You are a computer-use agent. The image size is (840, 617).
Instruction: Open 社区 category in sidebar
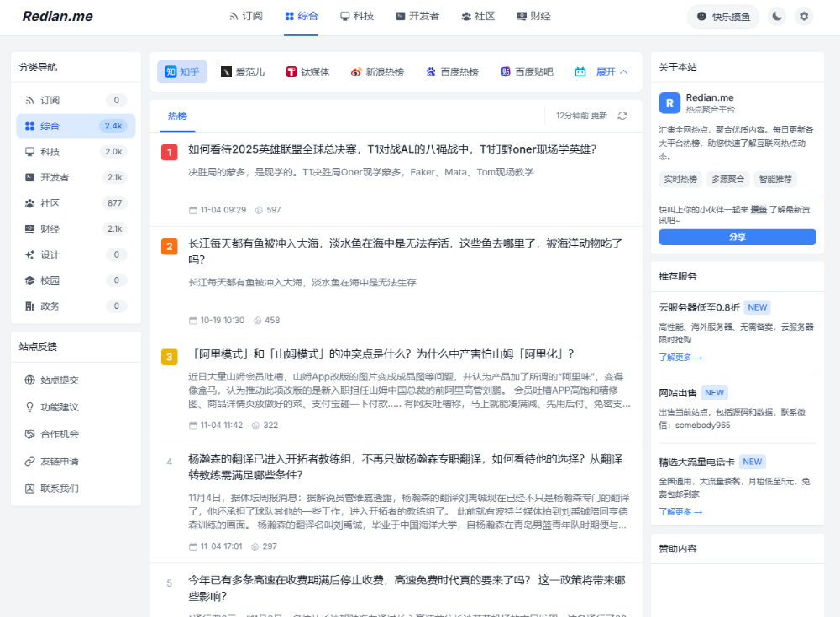click(x=50, y=203)
